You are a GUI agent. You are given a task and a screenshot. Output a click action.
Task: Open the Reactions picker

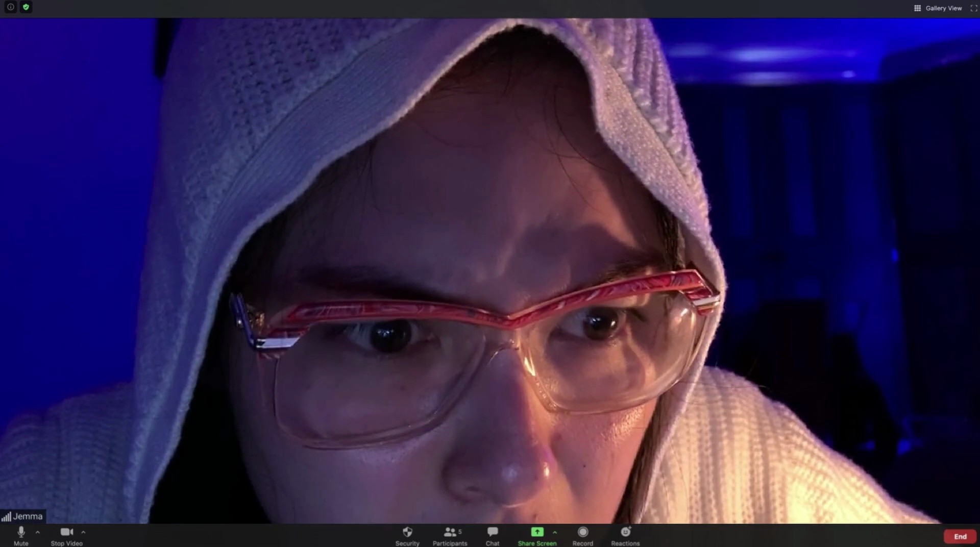(x=625, y=536)
